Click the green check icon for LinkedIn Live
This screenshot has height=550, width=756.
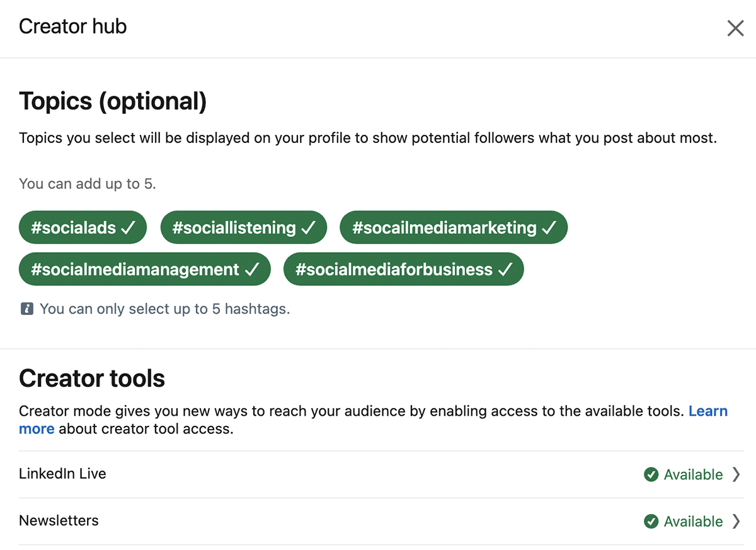click(x=651, y=474)
